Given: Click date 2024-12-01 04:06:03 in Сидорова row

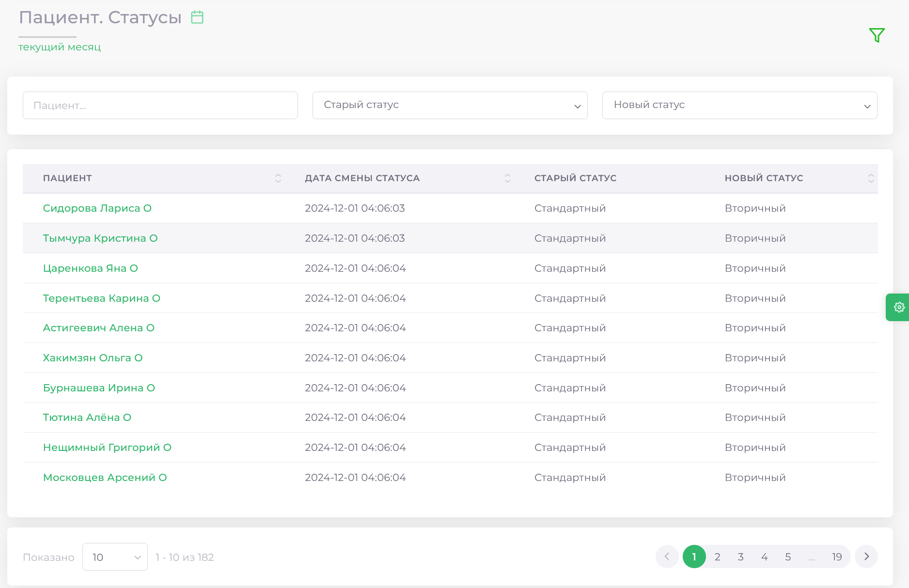Looking at the screenshot, I should pyautogui.click(x=355, y=208).
